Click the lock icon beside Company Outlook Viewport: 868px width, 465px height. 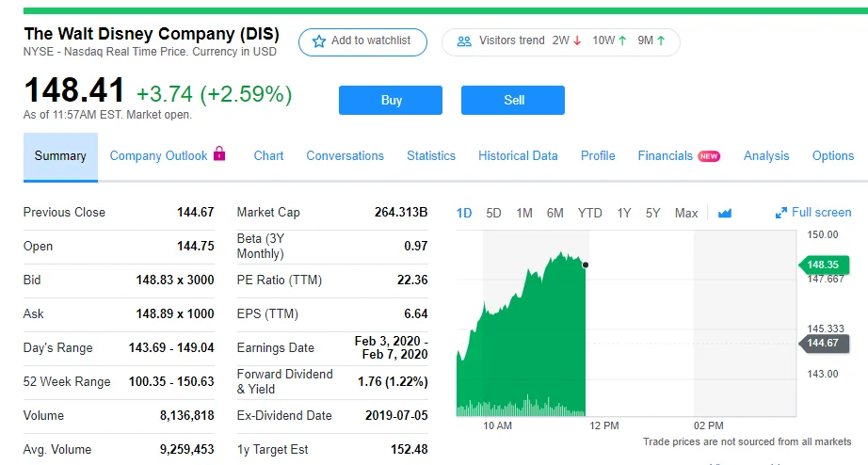219,153
